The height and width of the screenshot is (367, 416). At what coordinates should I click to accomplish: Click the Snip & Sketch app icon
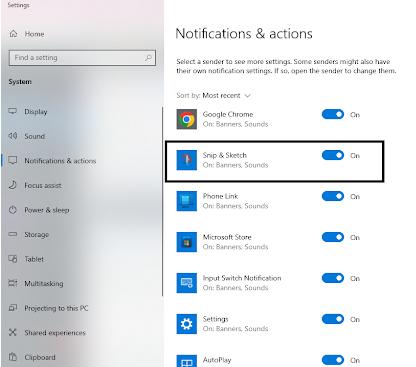pyautogui.click(x=186, y=160)
